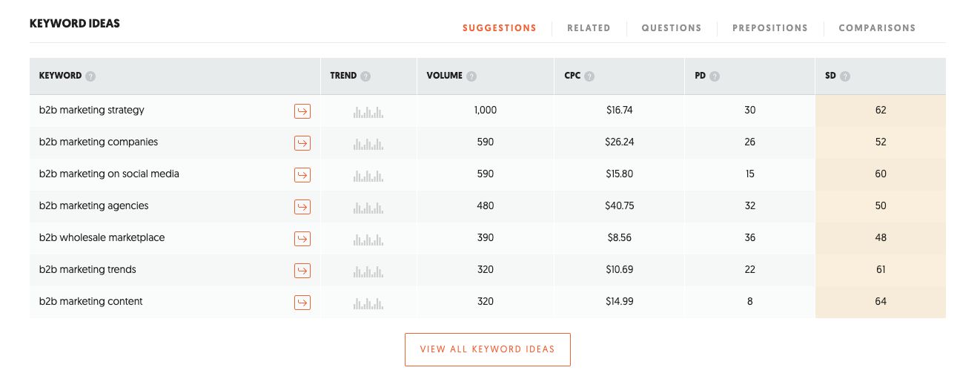Show CPC column help tooltip icon
The height and width of the screenshot is (379, 980).
589,76
